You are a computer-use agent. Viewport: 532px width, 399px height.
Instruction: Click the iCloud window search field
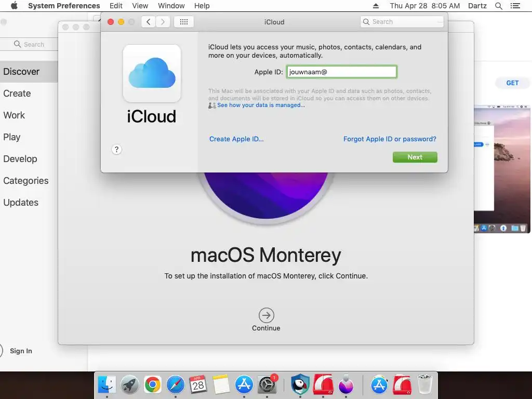point(402,22)
